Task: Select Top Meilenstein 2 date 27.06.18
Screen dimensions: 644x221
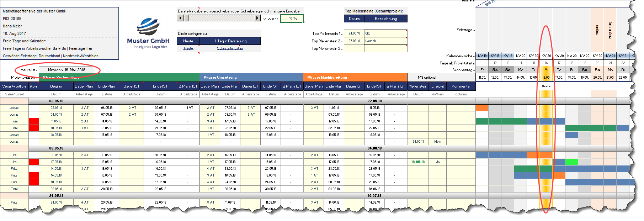Action: click(x=354, y=41)
